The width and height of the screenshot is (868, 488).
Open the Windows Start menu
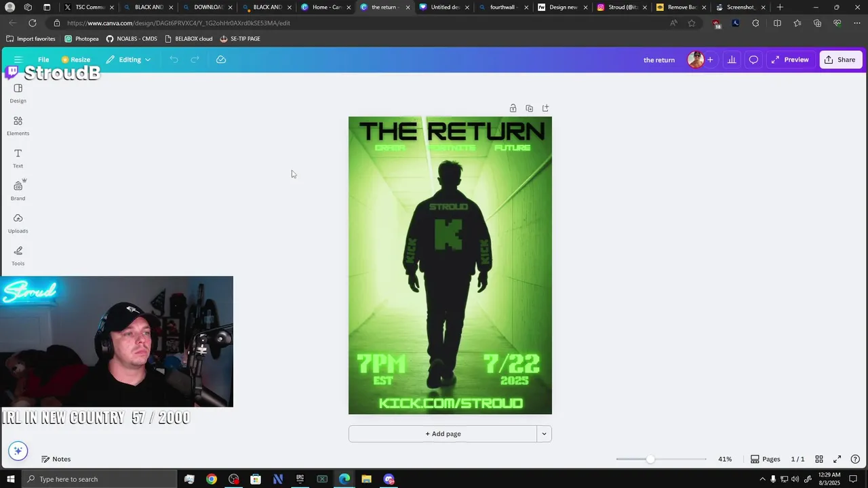tap(10, 479)
